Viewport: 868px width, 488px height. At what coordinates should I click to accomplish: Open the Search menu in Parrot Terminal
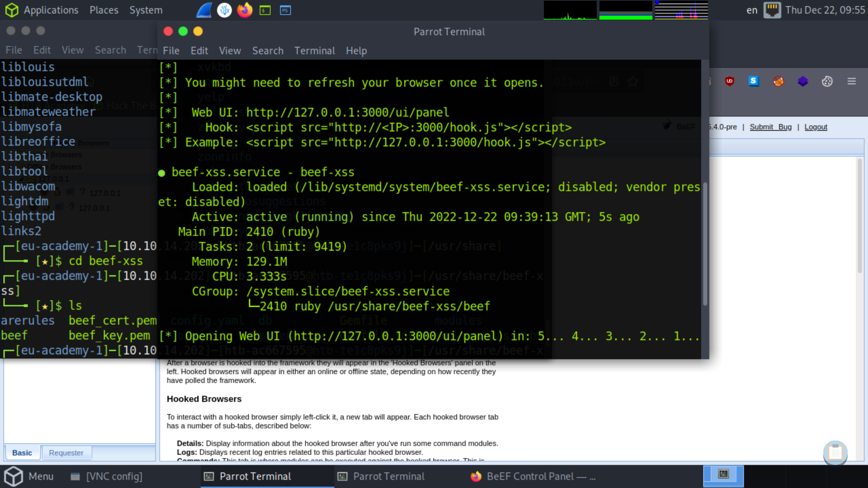point(268,51)
